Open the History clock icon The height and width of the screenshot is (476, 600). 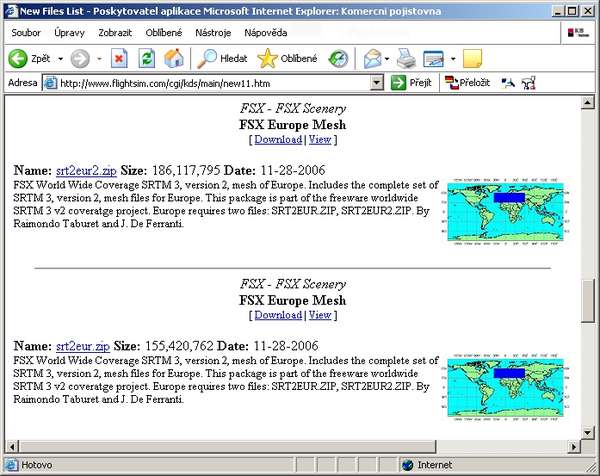coord(338,59)
